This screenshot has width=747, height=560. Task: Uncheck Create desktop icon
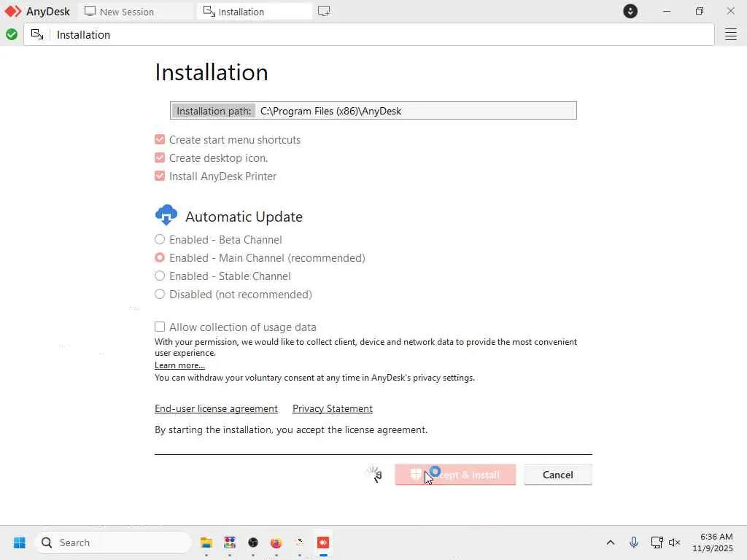pyautogui.click(x=160, y=157)
